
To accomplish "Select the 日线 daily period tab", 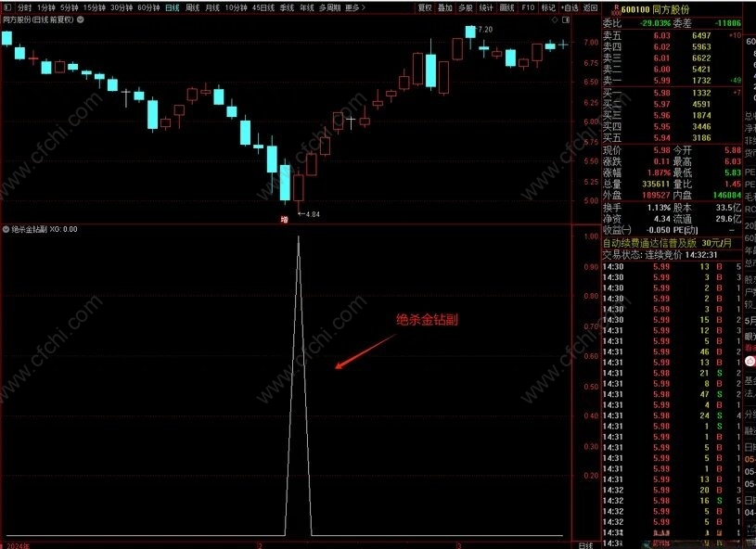I will (173, 7).
